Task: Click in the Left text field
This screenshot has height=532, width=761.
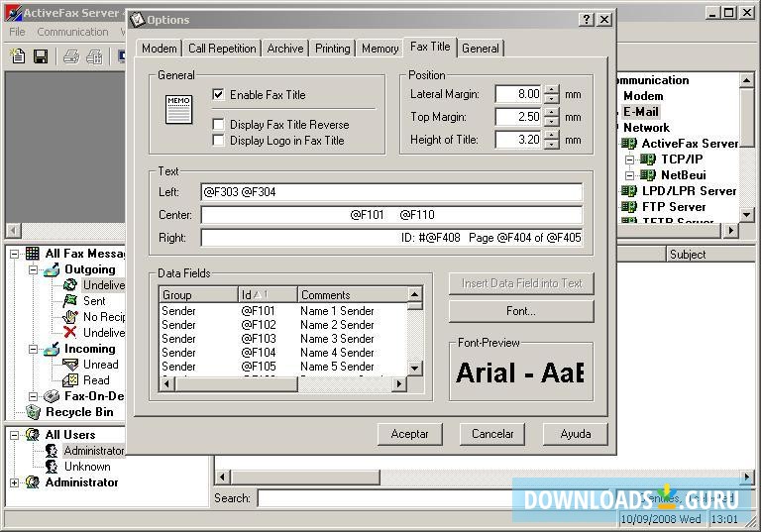Action: [391, 192]
